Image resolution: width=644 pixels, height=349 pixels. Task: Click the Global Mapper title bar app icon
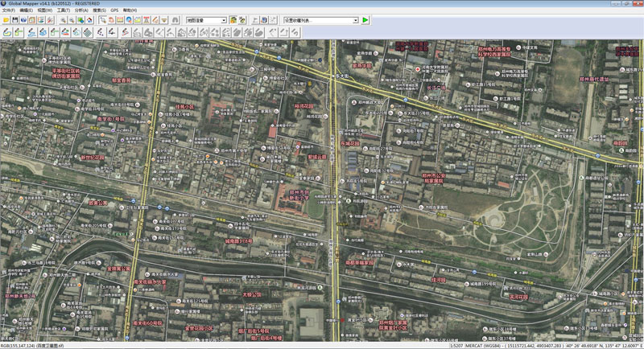[4, 3]
